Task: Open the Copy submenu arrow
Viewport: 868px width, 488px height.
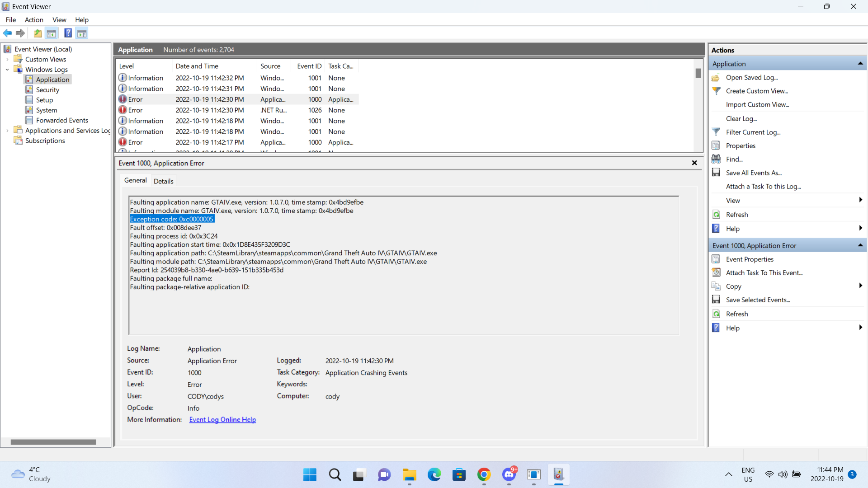Action: 860,286
